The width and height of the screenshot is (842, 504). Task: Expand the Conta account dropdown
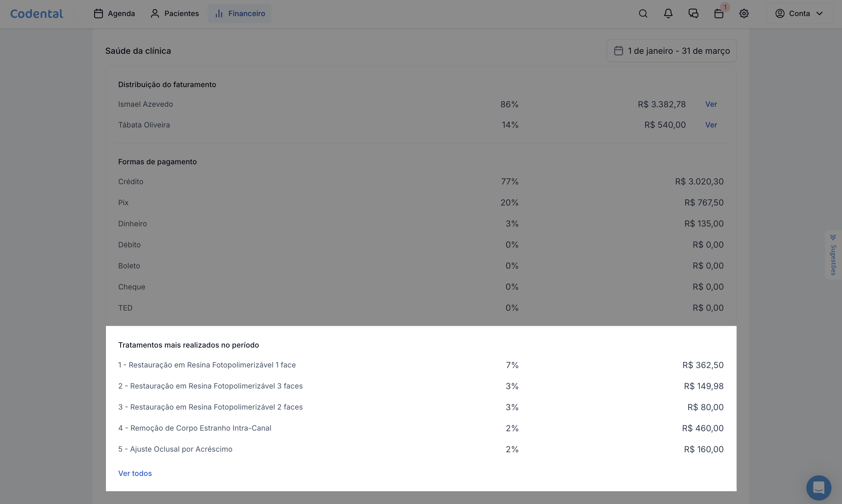coord(799,13)
